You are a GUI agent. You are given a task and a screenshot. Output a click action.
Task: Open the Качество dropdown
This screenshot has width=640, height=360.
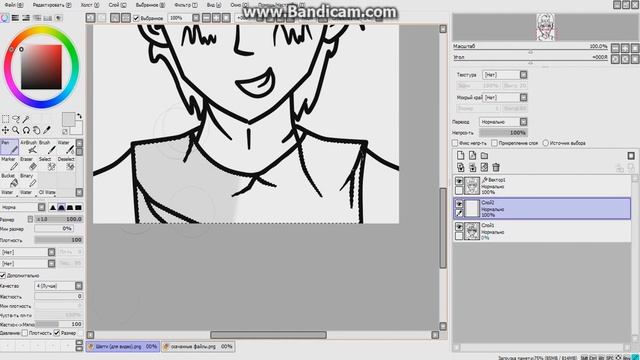(x=58, y=286)
